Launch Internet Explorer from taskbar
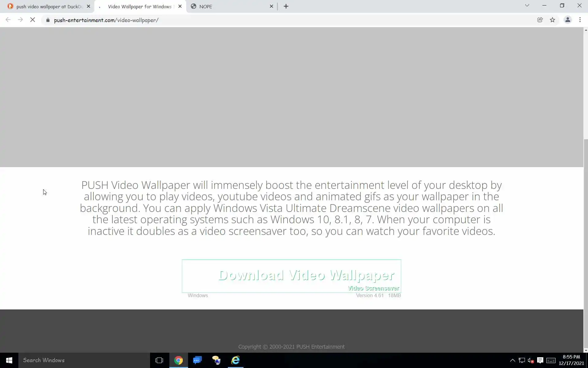 (x=235, y=360)
